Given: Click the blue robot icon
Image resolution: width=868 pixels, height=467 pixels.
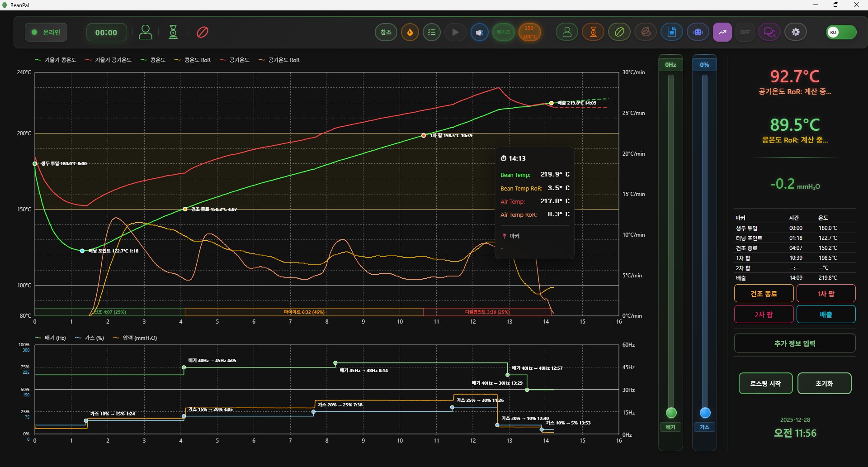Looking at the screenshot, I should coord(698,32).
